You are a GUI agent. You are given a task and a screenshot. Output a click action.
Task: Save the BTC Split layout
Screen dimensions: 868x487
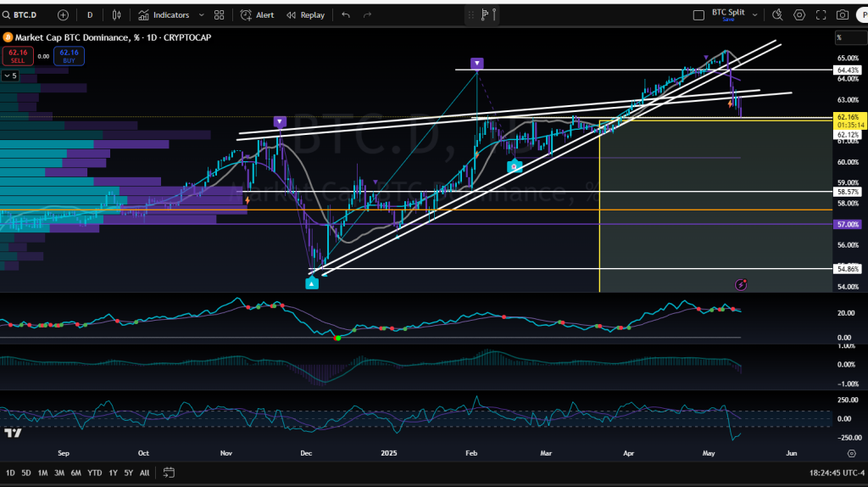[x=728, y=20]
